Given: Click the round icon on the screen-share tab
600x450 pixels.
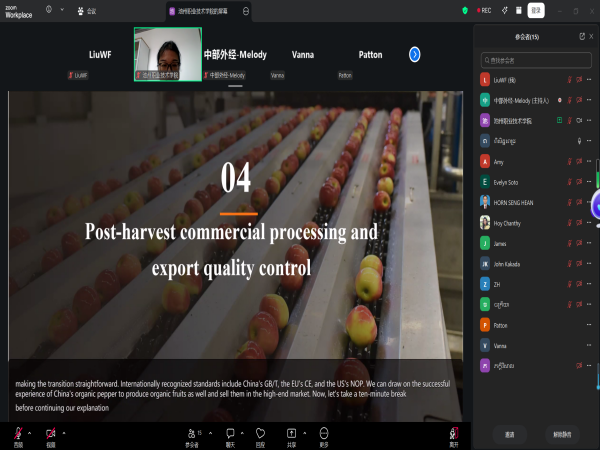Looking at the screenshot, I should click(x=246, y=11).
